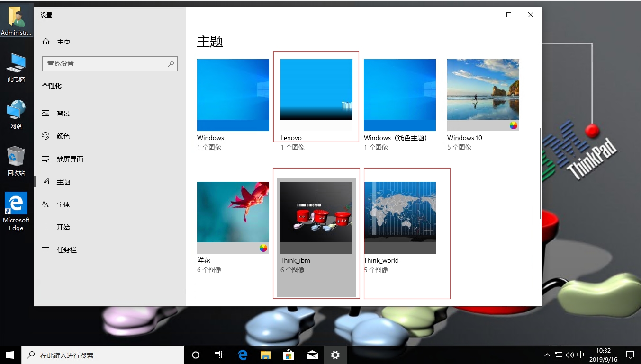Open the Action Center notifications icon
This screenshot has width=641, height=364.
(630, 355)
